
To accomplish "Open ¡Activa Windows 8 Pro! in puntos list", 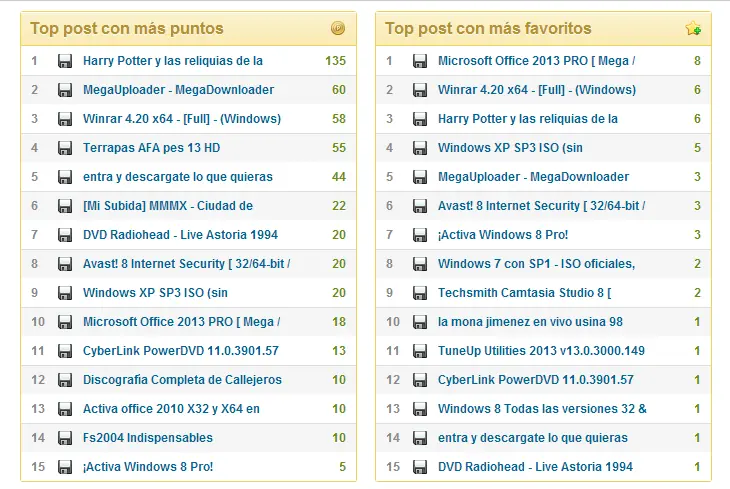I will pyautogui.click(x=148, y=467).
